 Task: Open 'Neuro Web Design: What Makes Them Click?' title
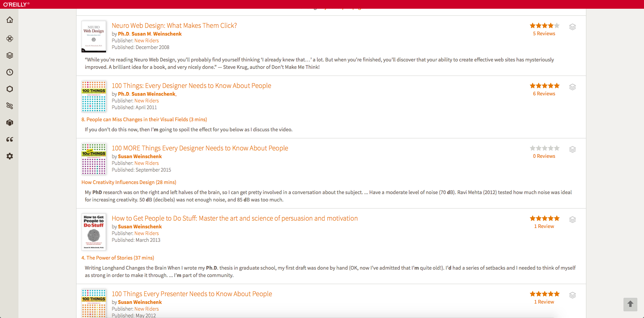[x=174, y=26]
